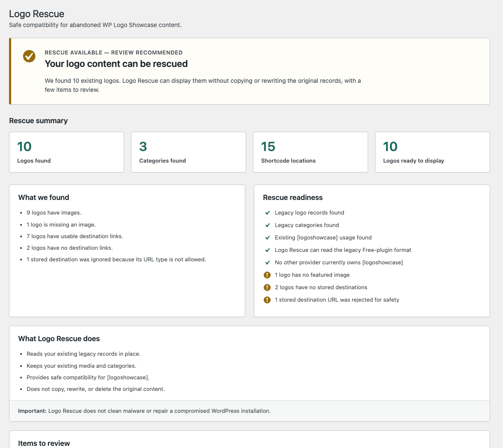The image size is (503, 448).
Task: Click Keeps your existing media and categories
Action: (82, 366)
